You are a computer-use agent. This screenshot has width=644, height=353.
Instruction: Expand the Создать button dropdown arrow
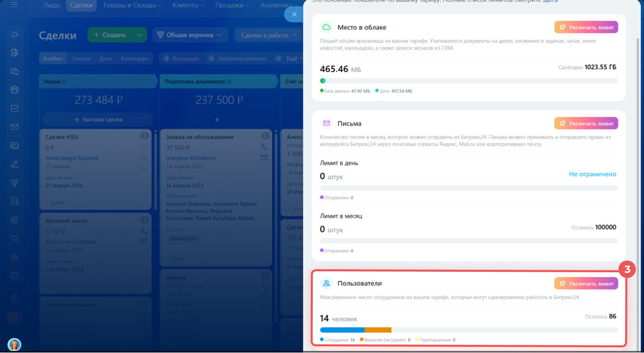[x=139, y=35]
